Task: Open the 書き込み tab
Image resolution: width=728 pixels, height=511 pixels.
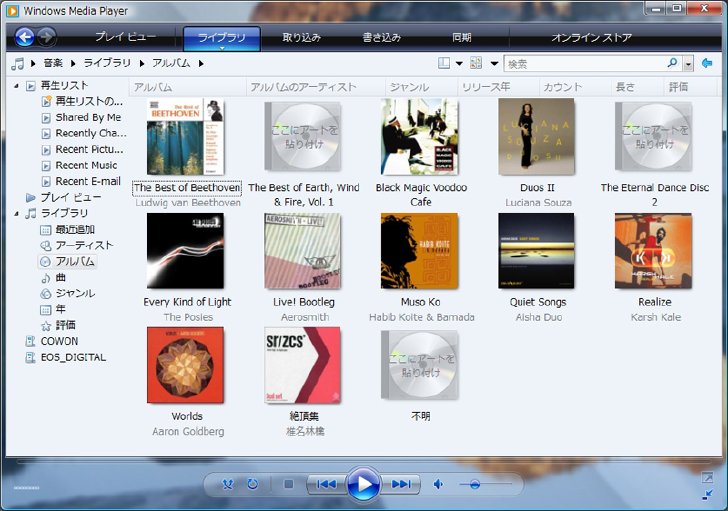Action: (x=382, y=37)
